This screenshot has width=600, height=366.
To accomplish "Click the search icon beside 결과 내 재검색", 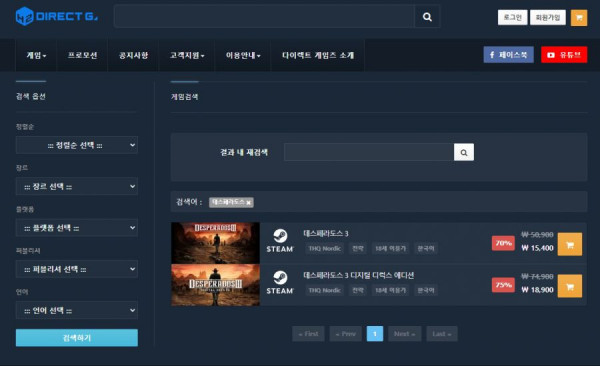I will (x=464, y=152).
